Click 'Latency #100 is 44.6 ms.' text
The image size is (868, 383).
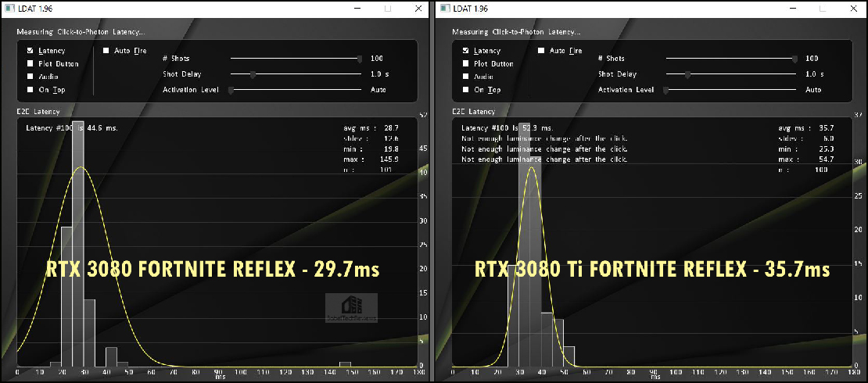click(x=71, y=128)
